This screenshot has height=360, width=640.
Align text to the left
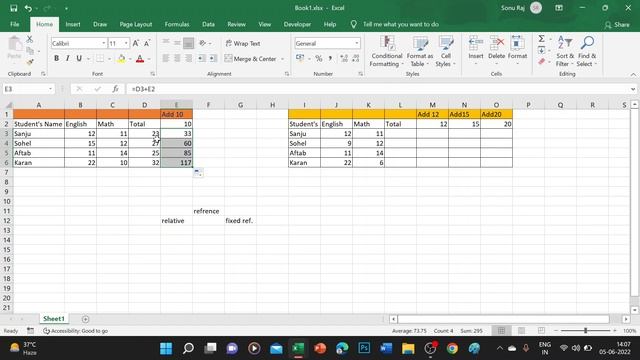coord(166,59)
